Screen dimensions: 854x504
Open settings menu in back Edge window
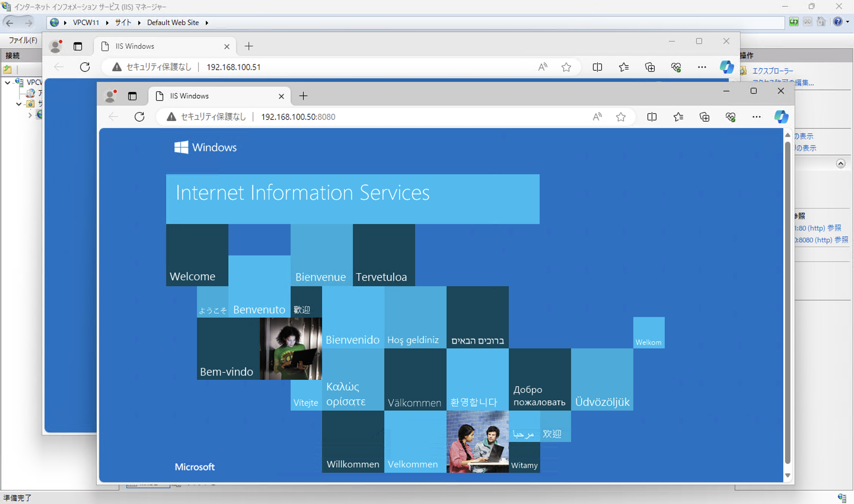point(702,67)
